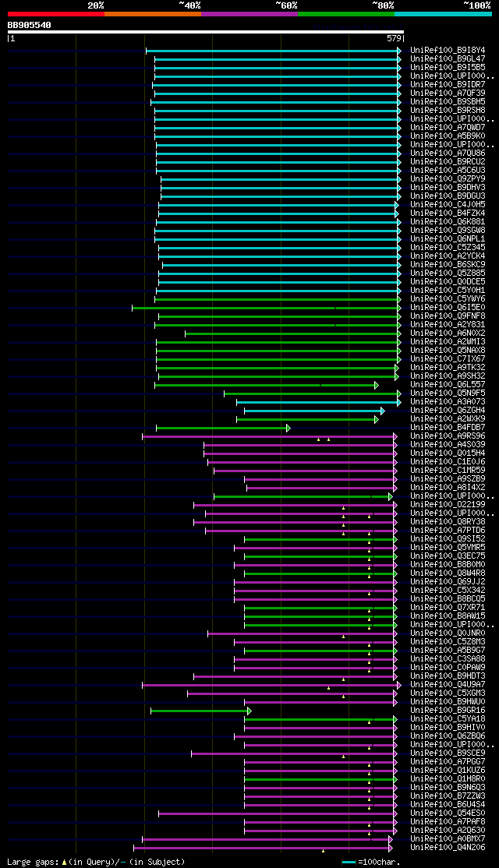The height and width of the screenshot is (868, 499).
Task: Click the UniRef100_B9RSH8 label
Action: [x=448, y=110]
